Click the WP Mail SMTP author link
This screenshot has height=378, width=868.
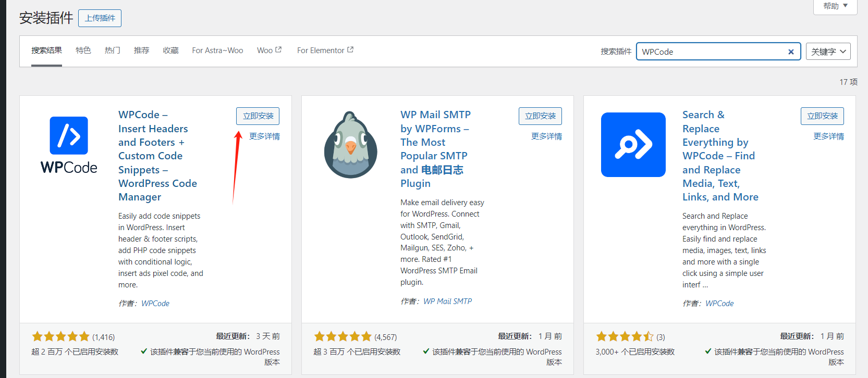(x=447, y=301)
